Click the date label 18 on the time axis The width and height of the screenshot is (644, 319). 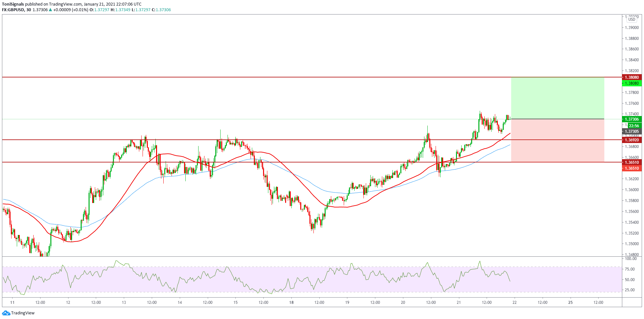click(x=291, y=303)
